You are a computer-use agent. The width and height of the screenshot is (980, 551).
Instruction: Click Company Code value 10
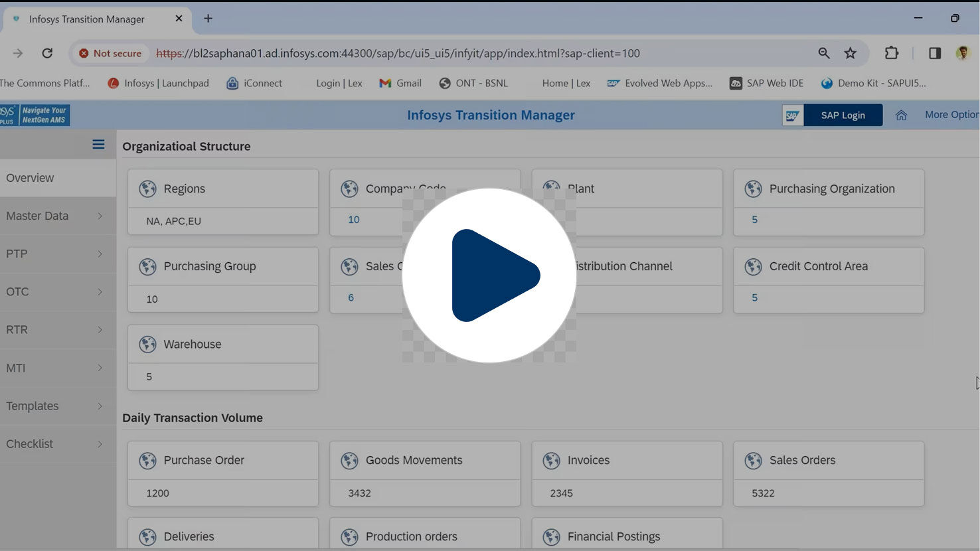pos(354,220)
